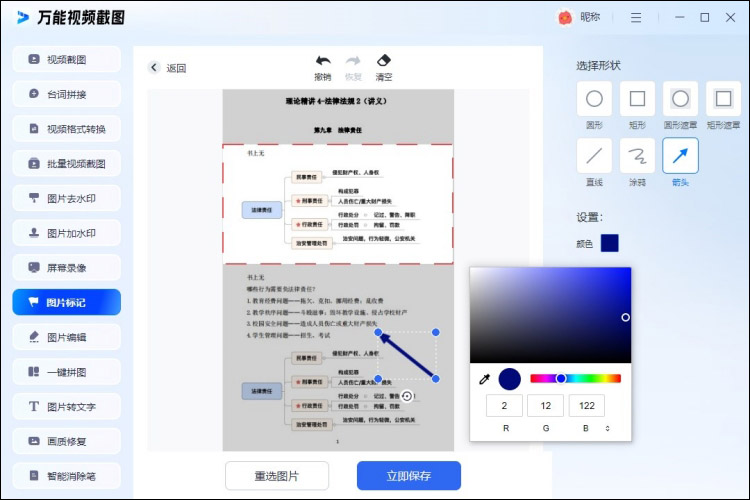Click the 昵称 nickname label

[x=590, y=17]
